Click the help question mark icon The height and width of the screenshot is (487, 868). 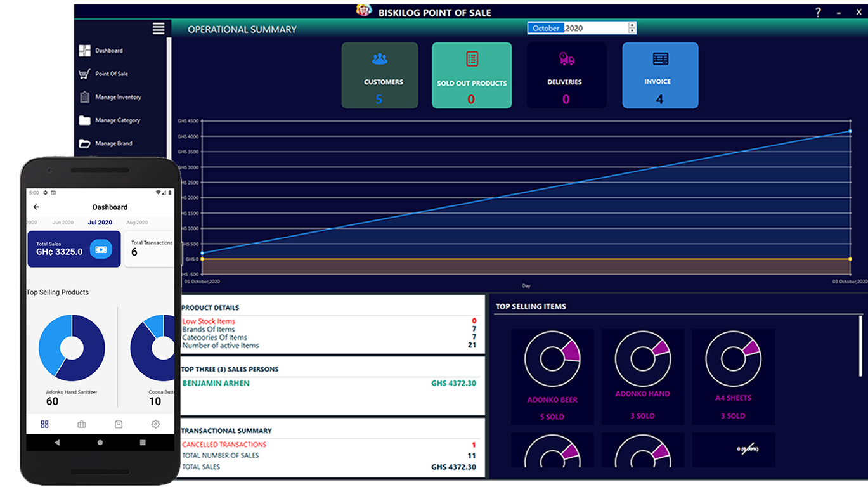click(818, 12)
